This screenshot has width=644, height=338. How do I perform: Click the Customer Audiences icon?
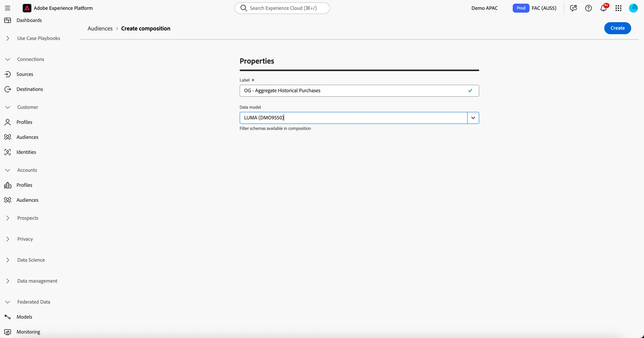point(7,137)
